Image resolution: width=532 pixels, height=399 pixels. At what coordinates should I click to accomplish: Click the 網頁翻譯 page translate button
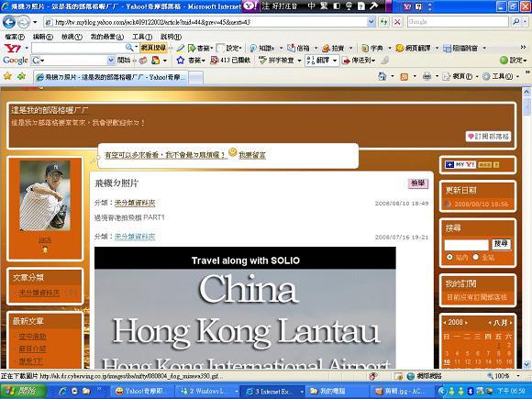414,49
